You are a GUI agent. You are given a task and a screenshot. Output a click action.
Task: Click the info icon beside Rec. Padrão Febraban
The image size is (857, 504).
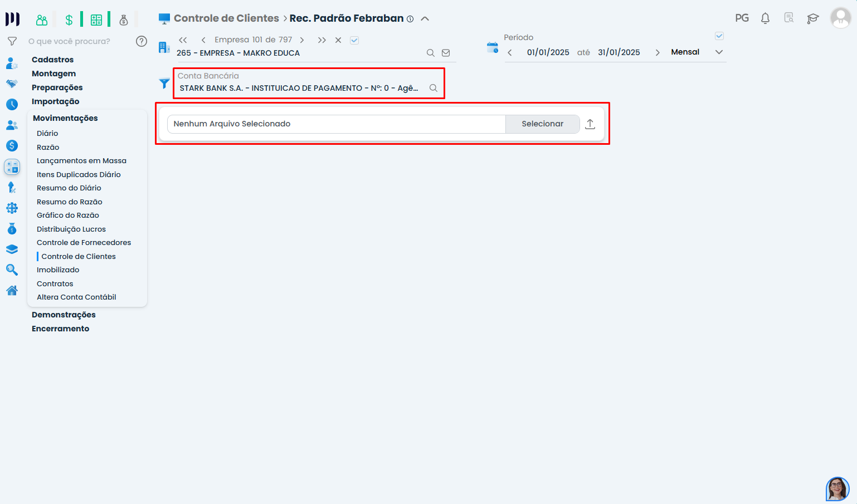pos(410,19)
